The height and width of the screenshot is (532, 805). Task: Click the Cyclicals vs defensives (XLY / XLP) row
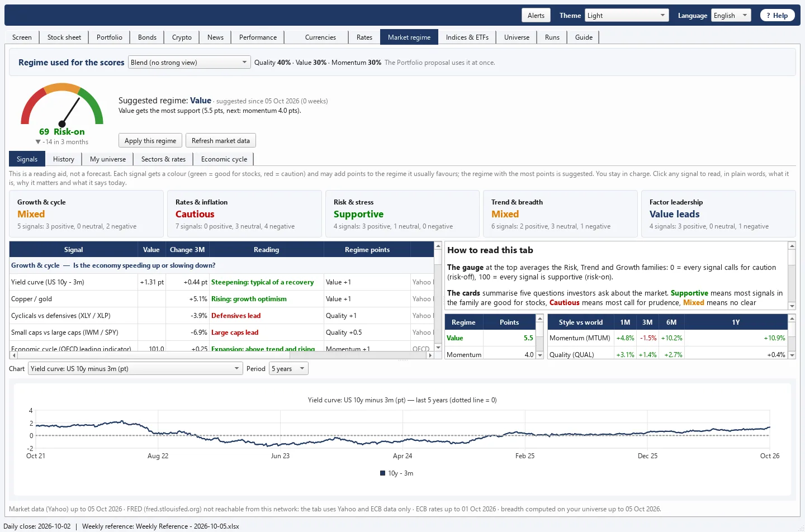(222, 316)
